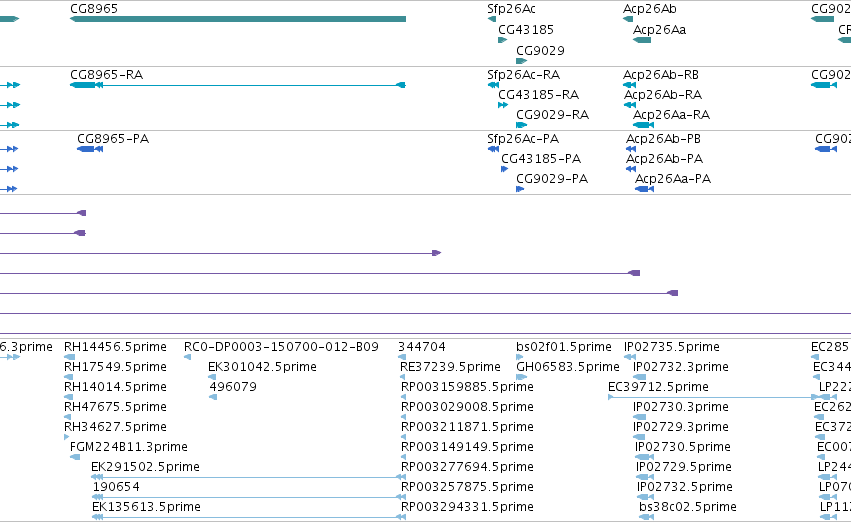Select the Acp26Ab gene arrow
The width and height of the screenshot is (851, 522).
[628, 19]
